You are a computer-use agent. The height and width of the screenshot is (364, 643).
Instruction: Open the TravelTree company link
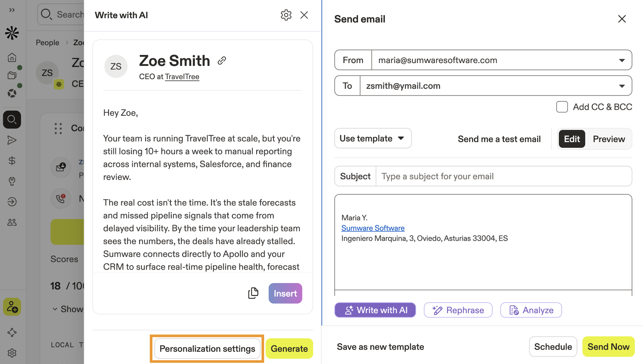(182, 76)
